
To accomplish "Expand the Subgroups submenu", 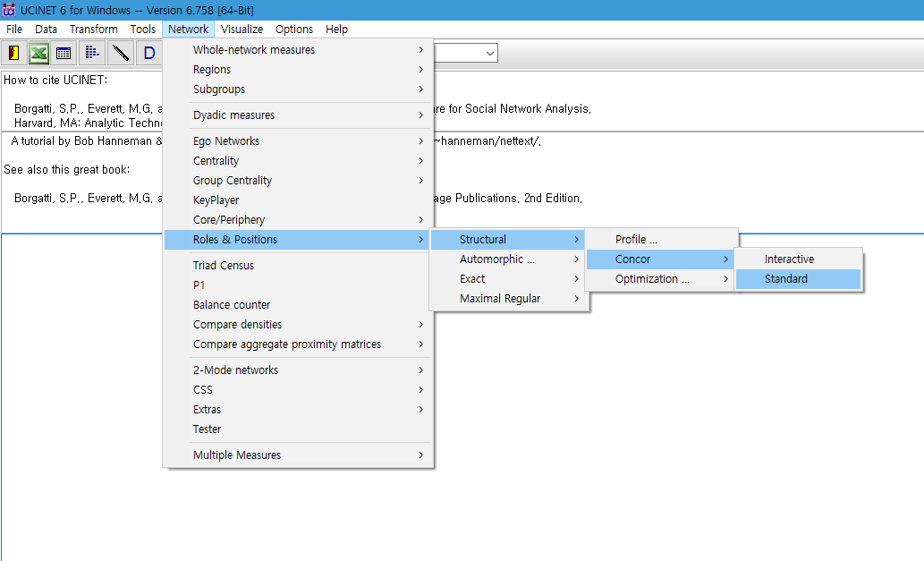I will click(x=298, y=89).
